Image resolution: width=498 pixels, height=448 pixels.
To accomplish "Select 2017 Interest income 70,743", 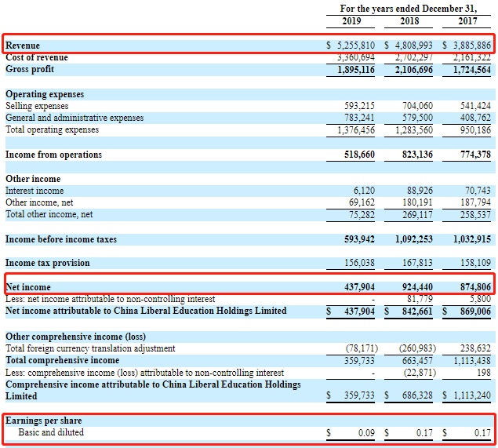I will click(478, 191).
